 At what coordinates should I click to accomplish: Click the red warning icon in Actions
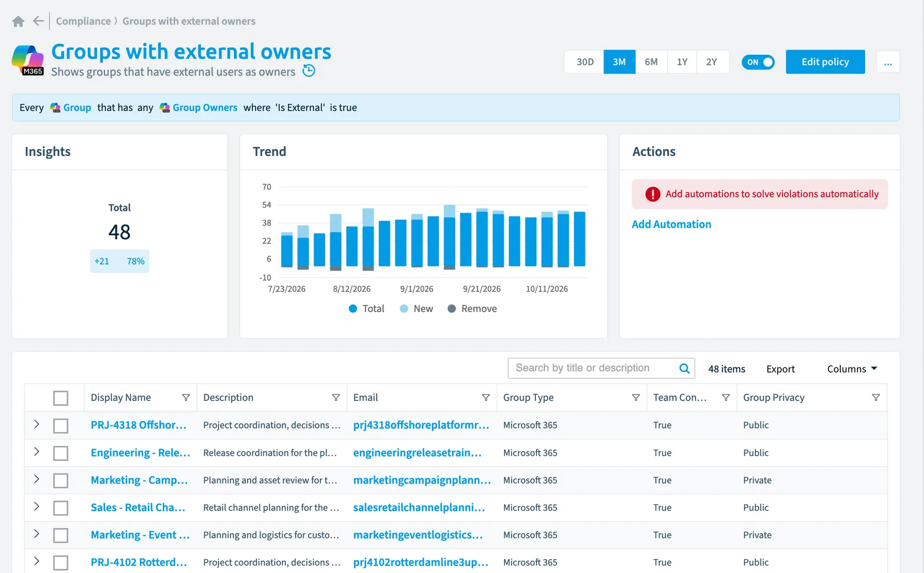pos(653,194)
